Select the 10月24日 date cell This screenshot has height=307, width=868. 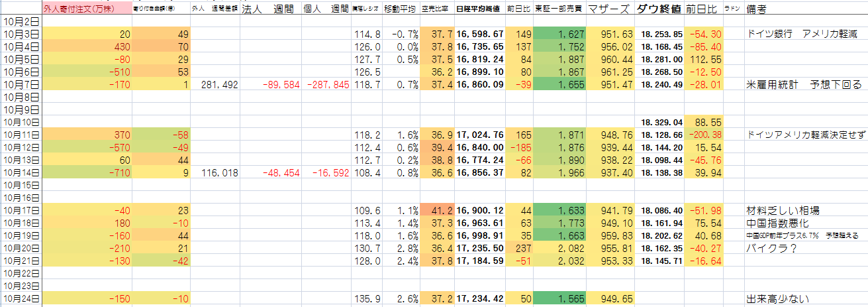[21, 298]
